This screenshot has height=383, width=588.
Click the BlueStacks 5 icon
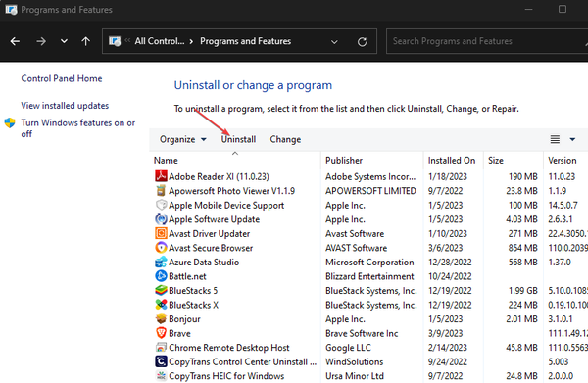tap(161, 290)
